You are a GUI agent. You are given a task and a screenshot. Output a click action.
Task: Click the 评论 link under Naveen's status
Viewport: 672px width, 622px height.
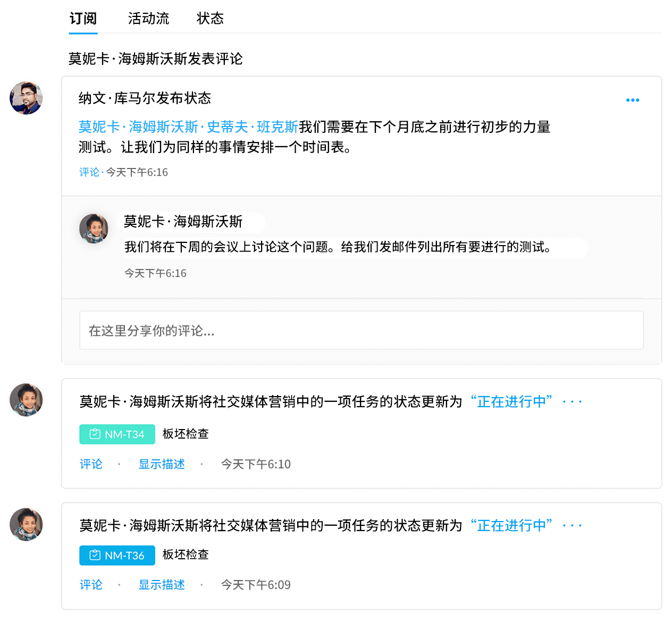pos(89,172)
